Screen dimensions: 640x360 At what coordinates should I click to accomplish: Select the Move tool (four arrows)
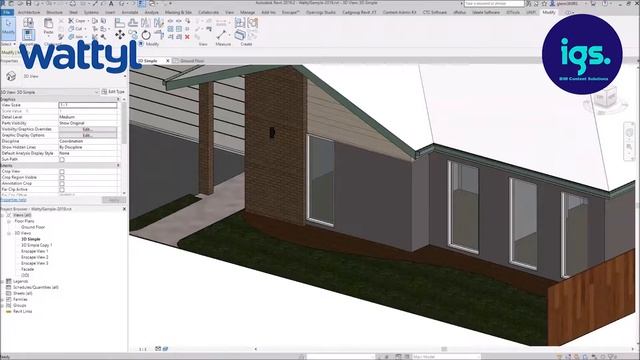click(120, 35)
